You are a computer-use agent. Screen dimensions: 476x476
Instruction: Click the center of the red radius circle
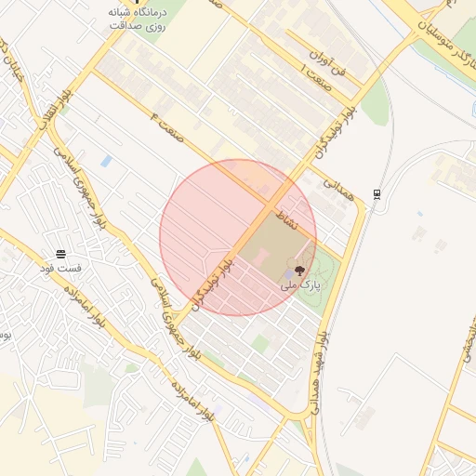(238, 237)
